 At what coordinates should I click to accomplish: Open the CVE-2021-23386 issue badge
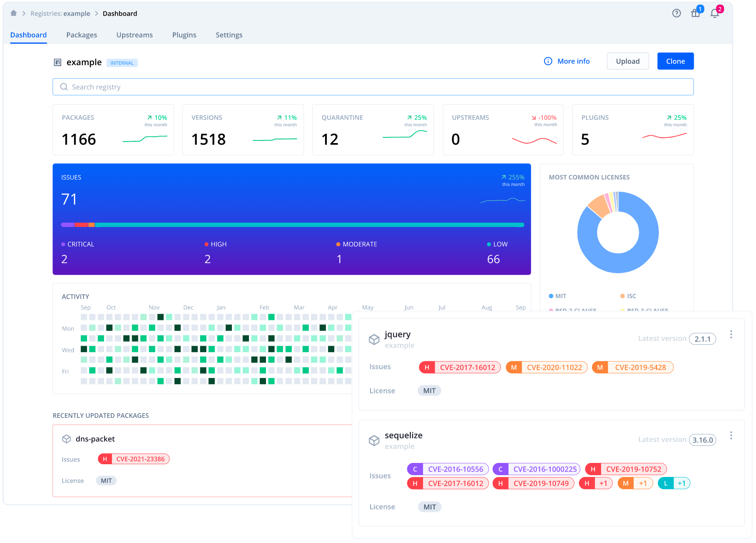click(x=133, y=459)
